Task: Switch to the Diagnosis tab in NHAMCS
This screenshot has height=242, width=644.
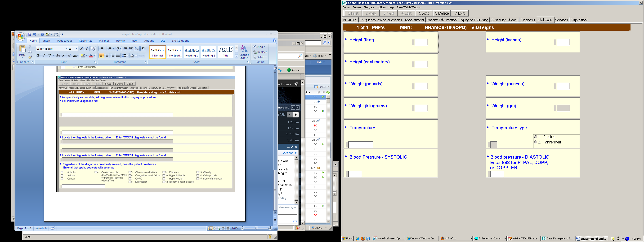Action: point(528,20)
